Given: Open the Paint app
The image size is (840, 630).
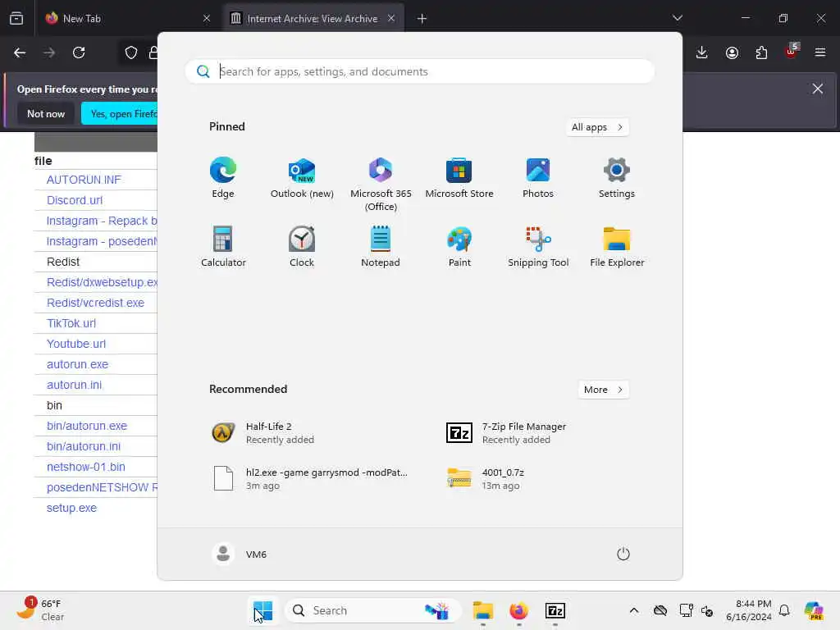Looking at the screenshot, I should coord(459,246).
